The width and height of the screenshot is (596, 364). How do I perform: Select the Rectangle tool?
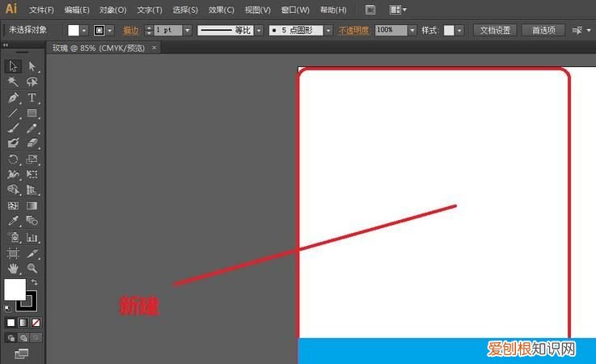click(x=32, y=113)
